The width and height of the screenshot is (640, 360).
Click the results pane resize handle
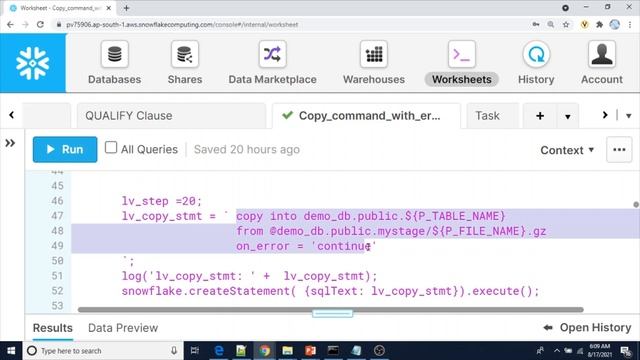pos(333,313)
